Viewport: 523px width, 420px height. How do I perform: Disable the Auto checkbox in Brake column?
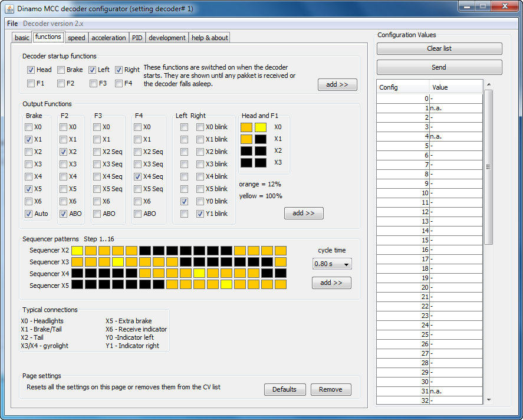tap(29, 214)
